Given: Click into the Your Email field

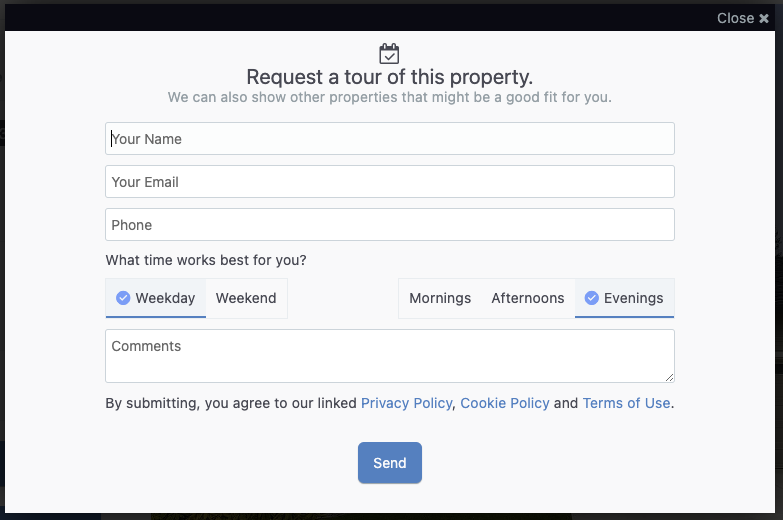Looking at the screenshot, I should 390,181.
